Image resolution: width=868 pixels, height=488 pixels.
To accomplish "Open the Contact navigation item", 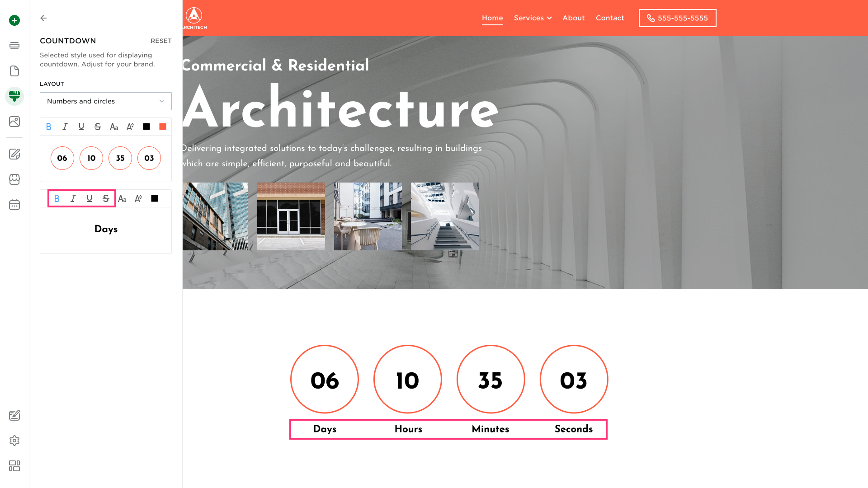I will pyautogui.click(x=609, y=18).
